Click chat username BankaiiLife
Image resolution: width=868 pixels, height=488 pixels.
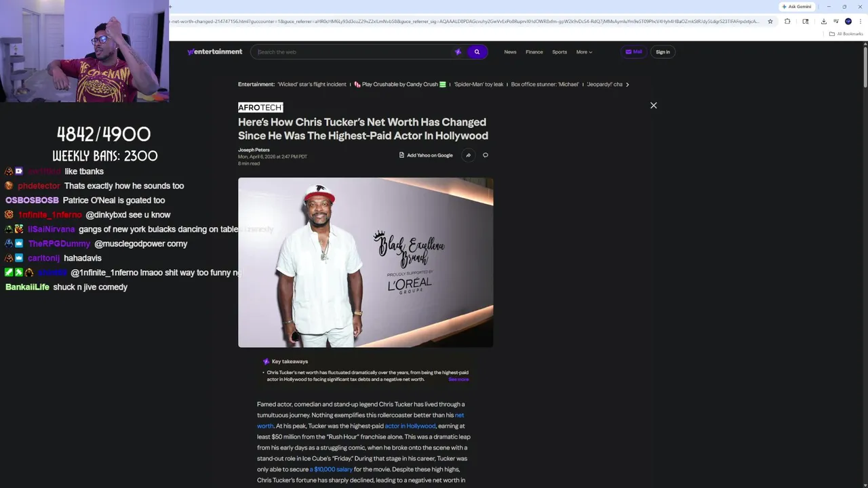click(x=27, y=287)
